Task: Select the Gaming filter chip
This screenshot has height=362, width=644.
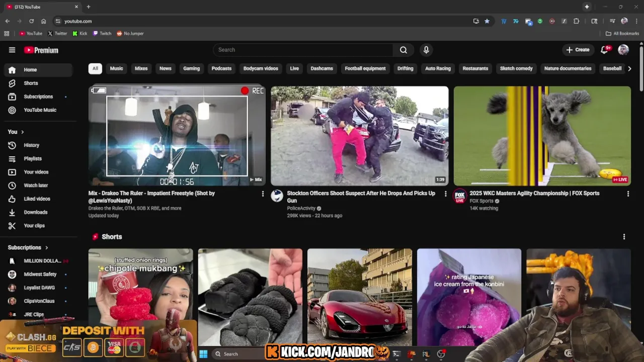Action: coord(191,68)
